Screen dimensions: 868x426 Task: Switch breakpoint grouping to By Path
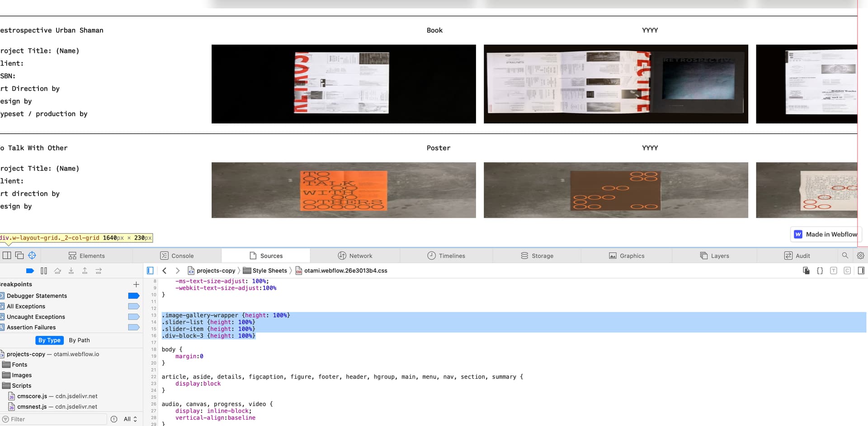(79, 340)
